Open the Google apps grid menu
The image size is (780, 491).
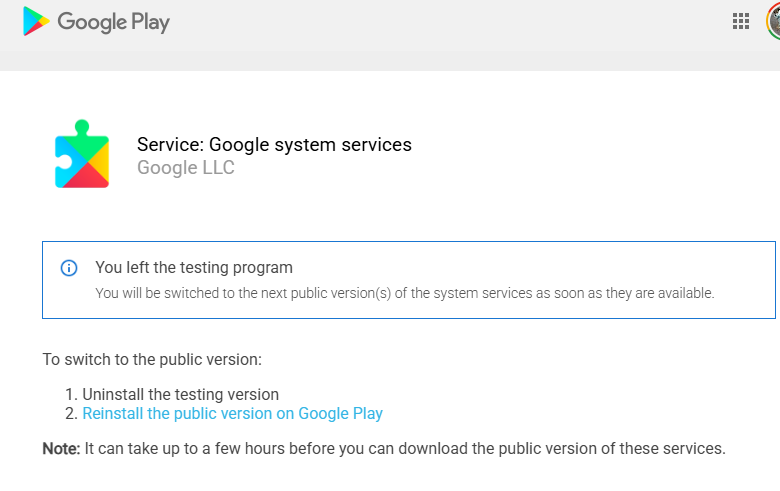coord(741,21)
